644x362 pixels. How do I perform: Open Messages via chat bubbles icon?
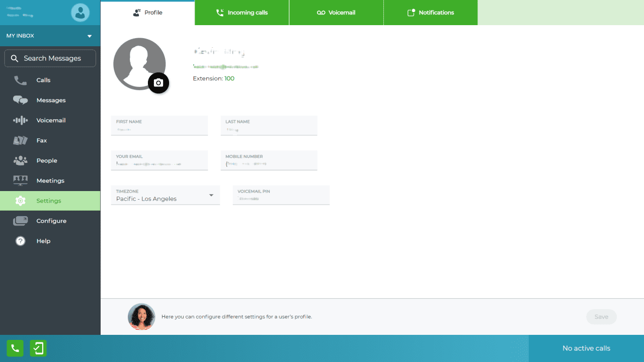tap(20, 101)
